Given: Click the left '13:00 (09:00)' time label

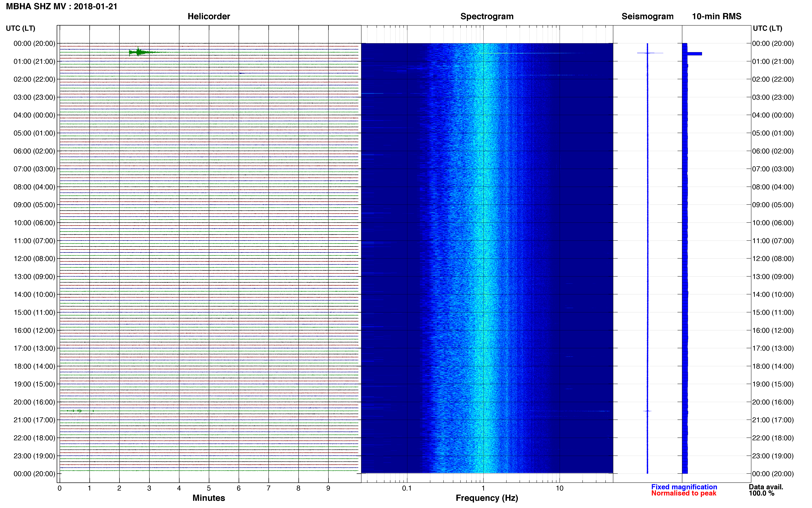Looking at the screenshot, I should 34,277.
